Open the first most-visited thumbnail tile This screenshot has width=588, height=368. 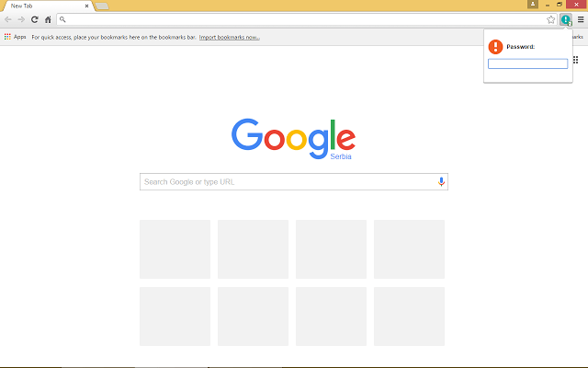[175, 248]
